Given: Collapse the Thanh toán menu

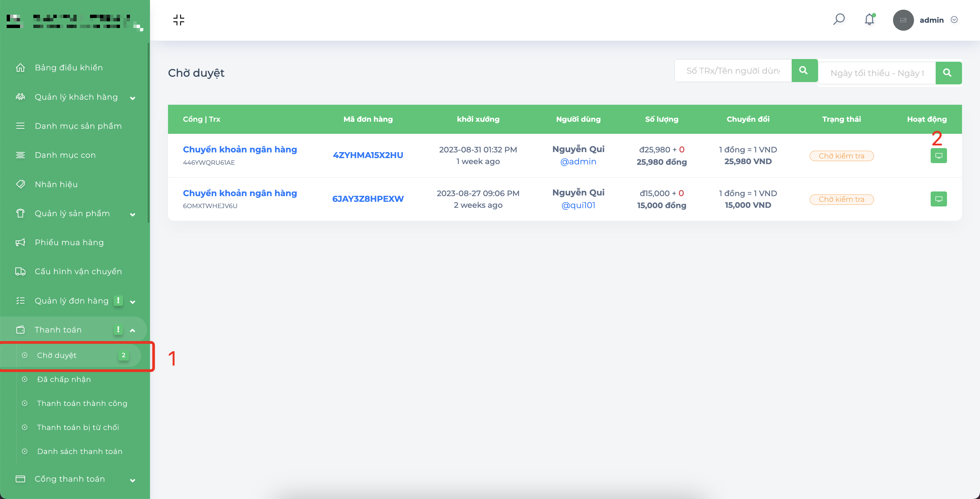Looking at the screenshot, I should (132, 330).
